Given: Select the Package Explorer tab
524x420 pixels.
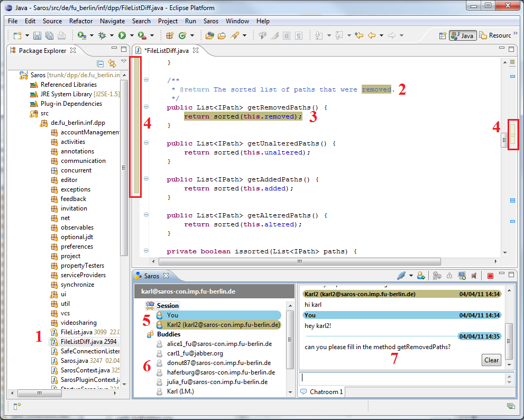Looking at the screenshot, I should click(x=42, y=50).
